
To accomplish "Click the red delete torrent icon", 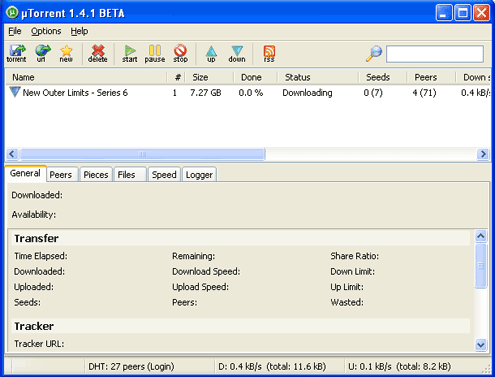I will pyautogui.click(x=98, y=53).
